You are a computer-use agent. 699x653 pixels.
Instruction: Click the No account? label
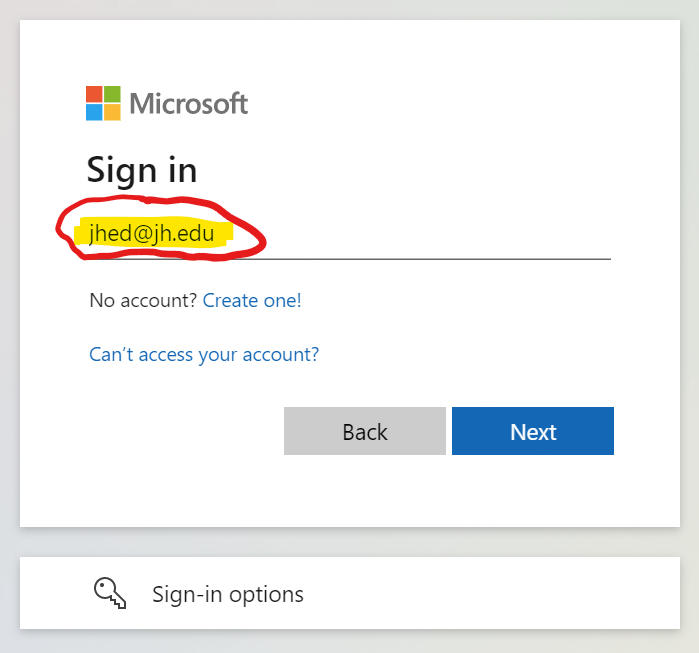[143, 300]
